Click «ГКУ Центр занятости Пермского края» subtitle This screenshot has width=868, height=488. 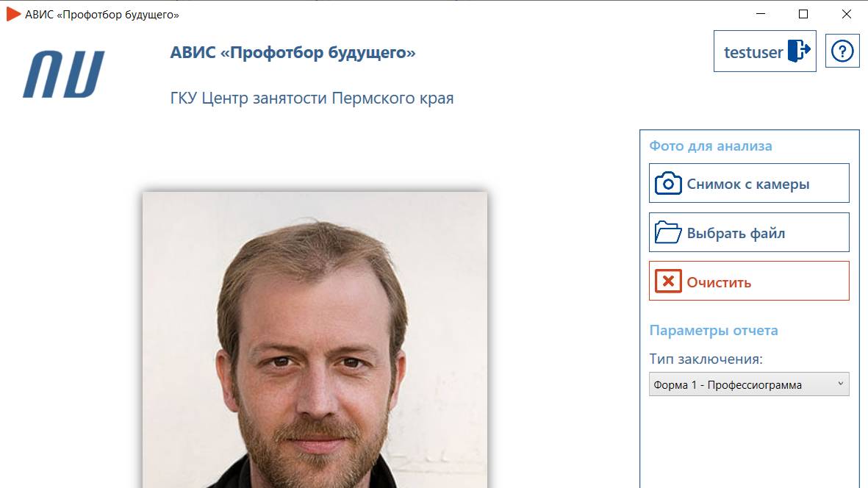click(312, 98)
